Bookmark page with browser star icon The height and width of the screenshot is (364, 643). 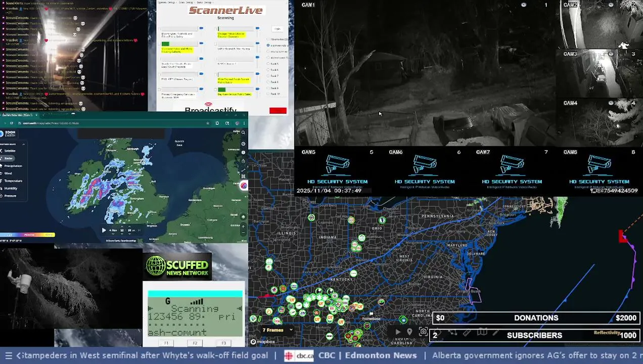208,123
